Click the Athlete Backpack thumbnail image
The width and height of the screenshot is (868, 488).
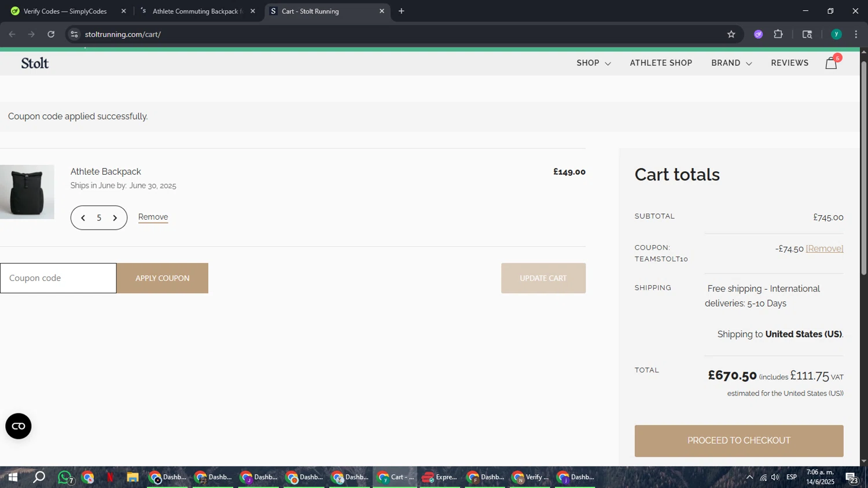(27, 192)
